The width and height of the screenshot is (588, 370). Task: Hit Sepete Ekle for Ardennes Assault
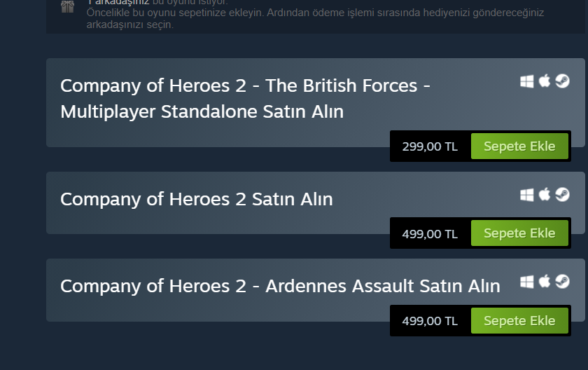coord(519,321)
